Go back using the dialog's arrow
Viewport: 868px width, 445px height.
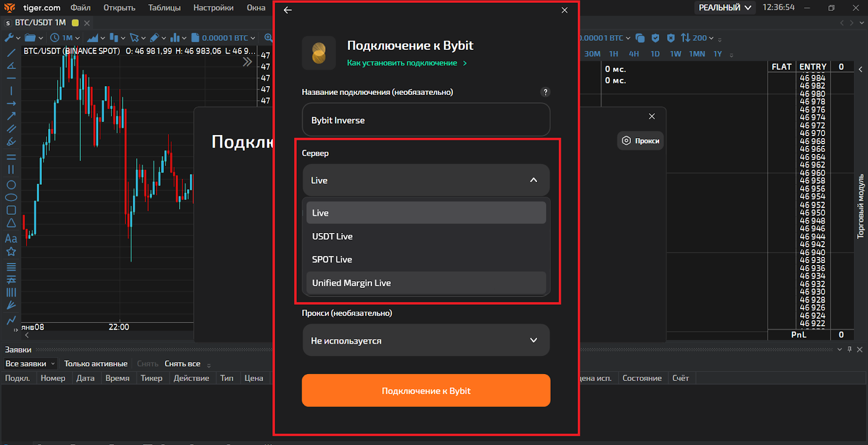pos(288,10)
